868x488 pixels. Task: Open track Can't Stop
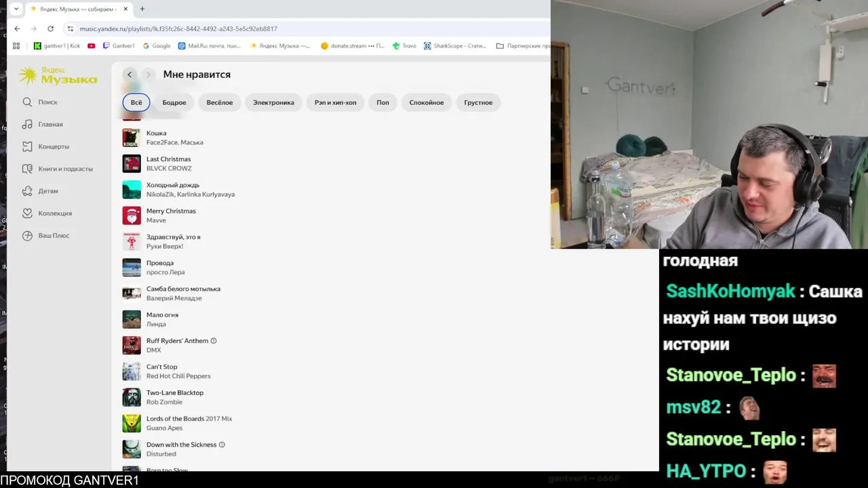click(161, 367)
